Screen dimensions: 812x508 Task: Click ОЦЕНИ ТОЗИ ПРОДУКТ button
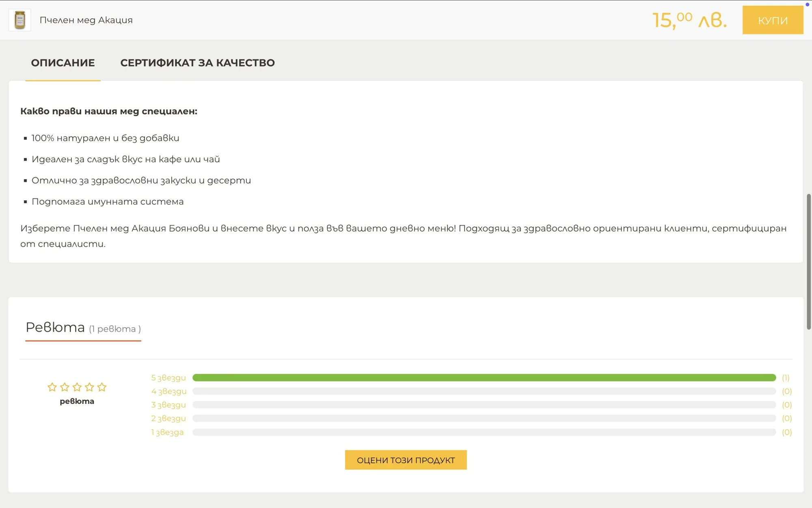pos(406,460)
